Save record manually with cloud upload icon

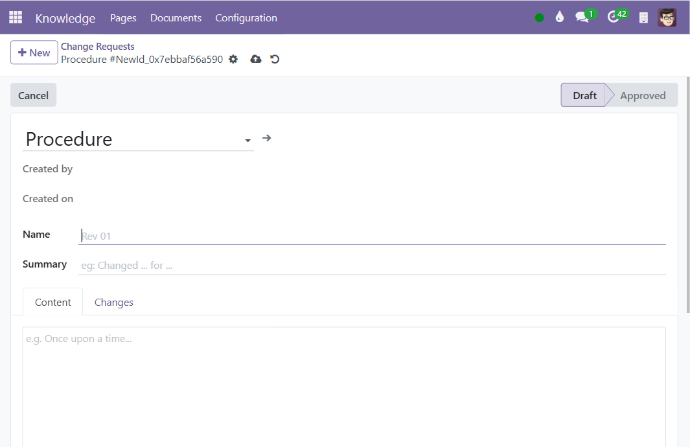click(256, 60)
